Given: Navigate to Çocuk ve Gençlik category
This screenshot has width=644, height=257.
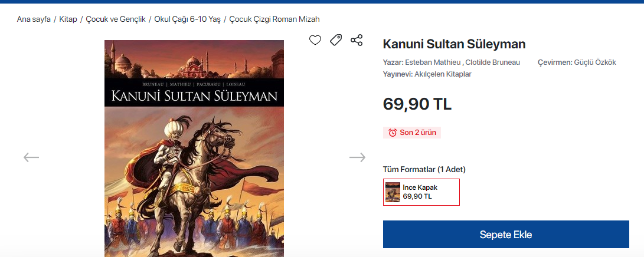Looking at the screenshot, I should click(x=116, y=19).
